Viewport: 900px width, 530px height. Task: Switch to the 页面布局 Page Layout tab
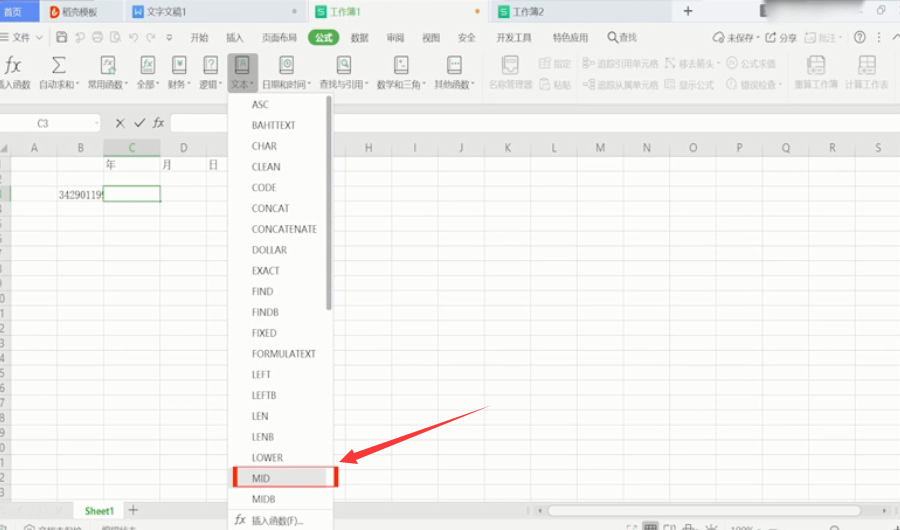(279, 37)
